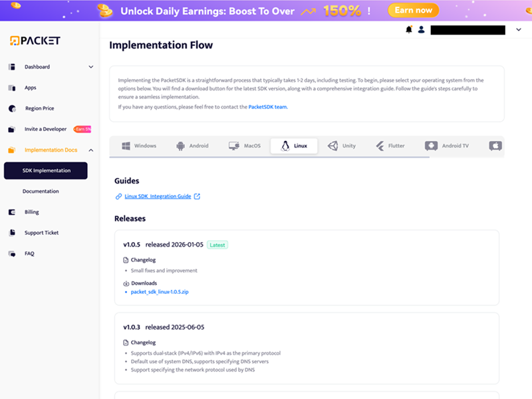Viewport: 532px width, 399px height.
Task: Click the Support Ticket icon
Action: click(x=12, y=233)
